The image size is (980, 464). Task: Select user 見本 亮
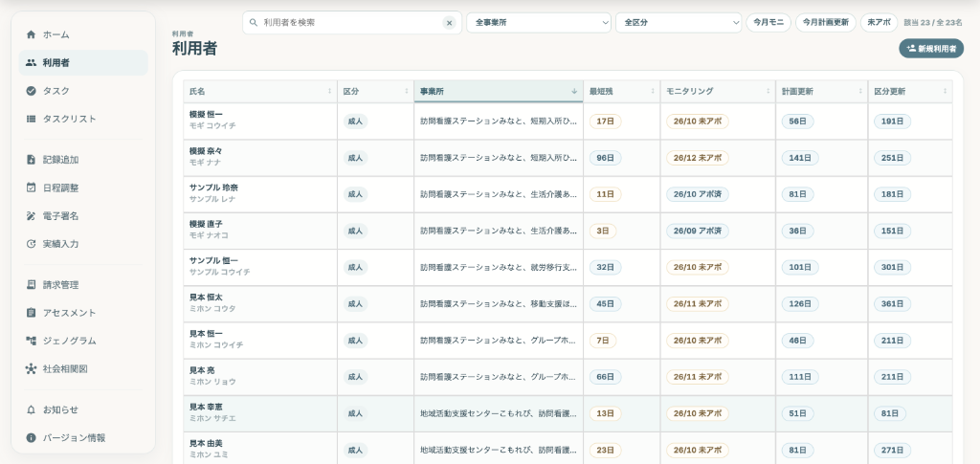pos(568,377)
